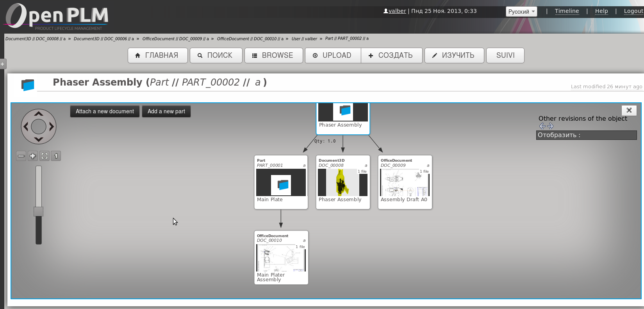Open the ИЗУЧИТЬ menu
Screen dimensions: 644x309
(x=454, y=55)
